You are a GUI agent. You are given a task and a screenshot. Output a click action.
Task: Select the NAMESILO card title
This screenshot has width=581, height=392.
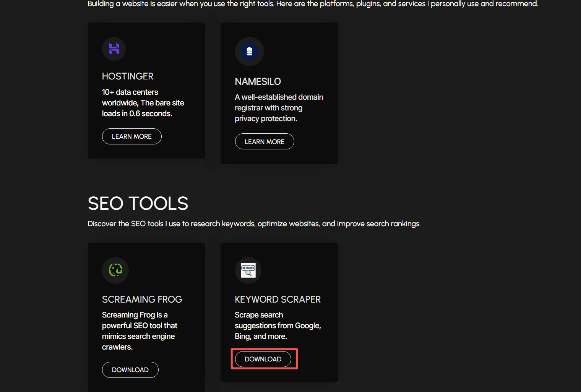click(x=258, y=81)
